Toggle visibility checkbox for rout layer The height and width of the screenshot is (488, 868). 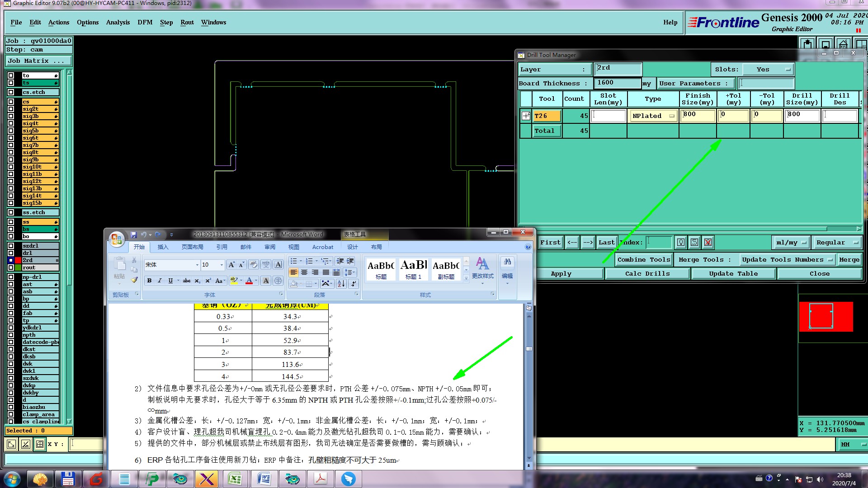coord(11,267)
